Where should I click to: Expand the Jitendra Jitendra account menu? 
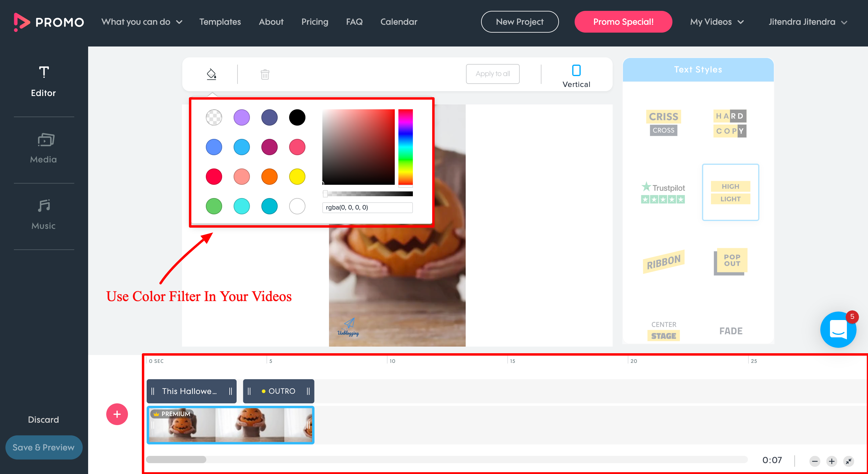(x=808, y=22)
